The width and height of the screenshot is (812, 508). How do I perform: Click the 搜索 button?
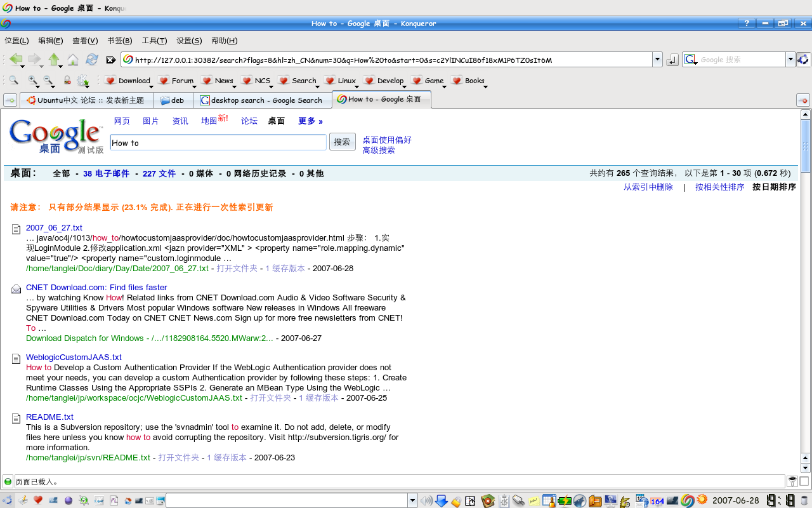click(342, 142)
